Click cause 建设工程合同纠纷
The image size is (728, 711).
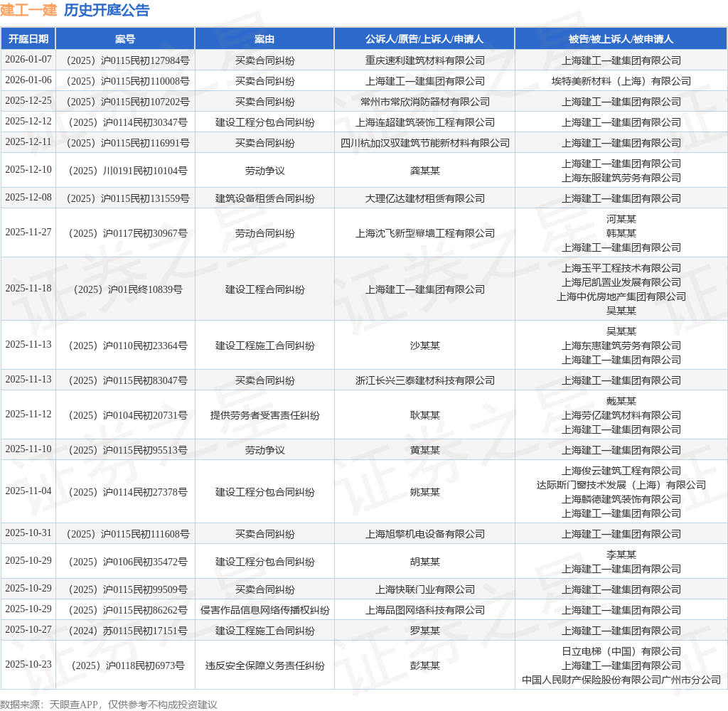(x=264, y=289)
